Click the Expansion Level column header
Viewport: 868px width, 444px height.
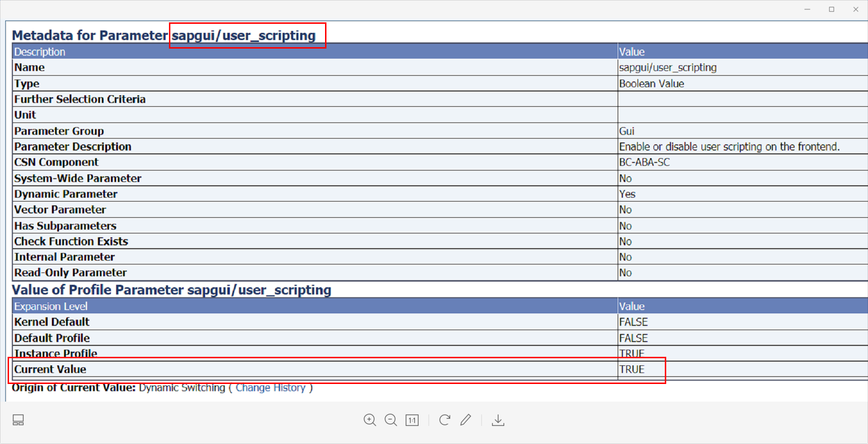(x=50, y=306)
